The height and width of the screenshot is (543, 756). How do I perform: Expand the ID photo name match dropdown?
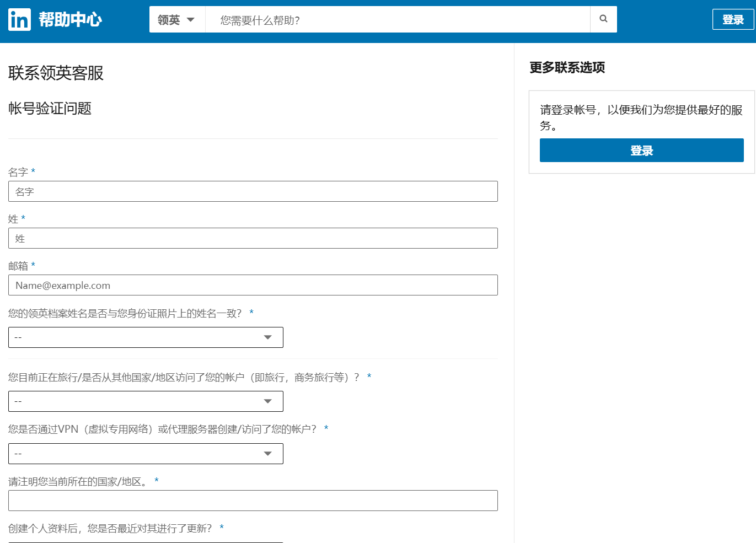click(146, 337)
